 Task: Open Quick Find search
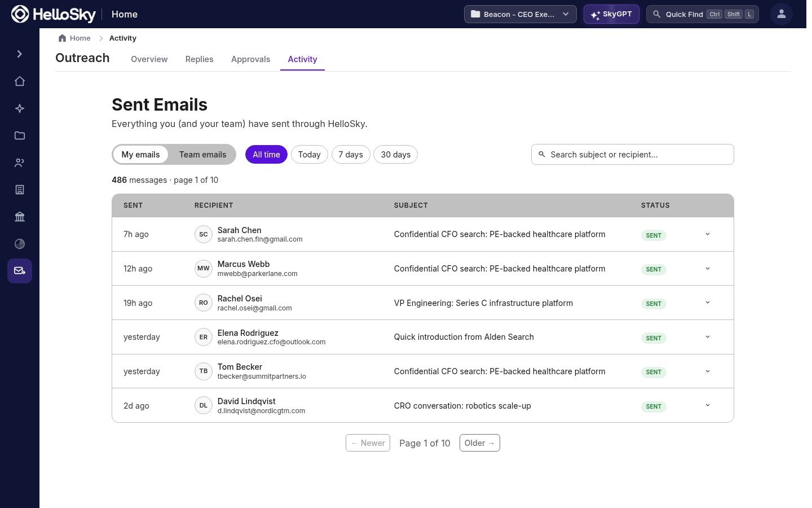coord(703,14)
